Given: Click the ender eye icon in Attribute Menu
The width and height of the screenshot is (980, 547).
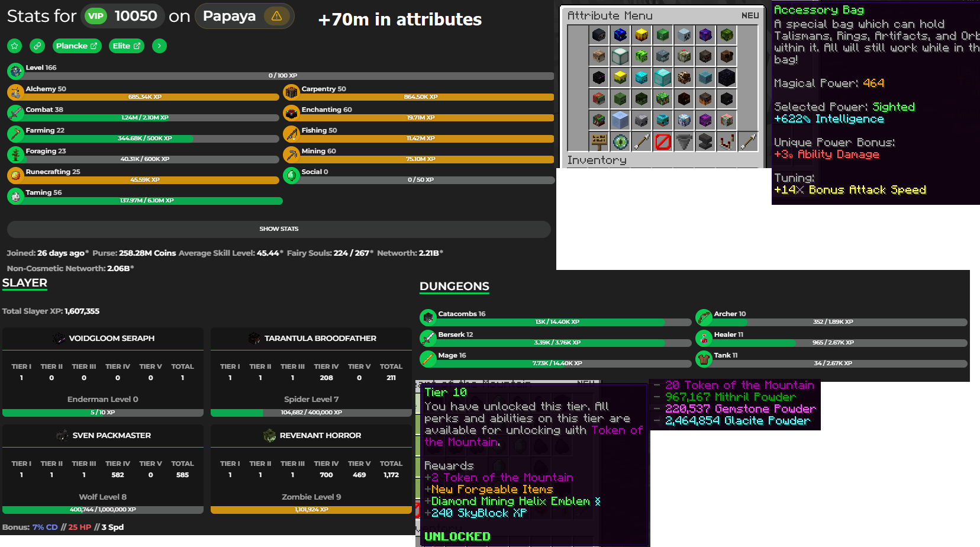Looking at the screenshot, I should tap(620, 141).
